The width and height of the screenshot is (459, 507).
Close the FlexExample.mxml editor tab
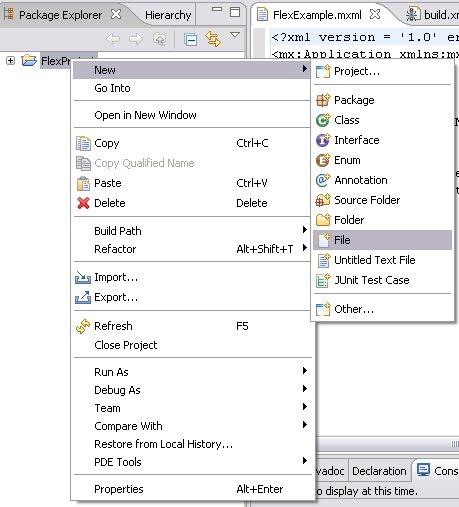(x=375, y=14)
